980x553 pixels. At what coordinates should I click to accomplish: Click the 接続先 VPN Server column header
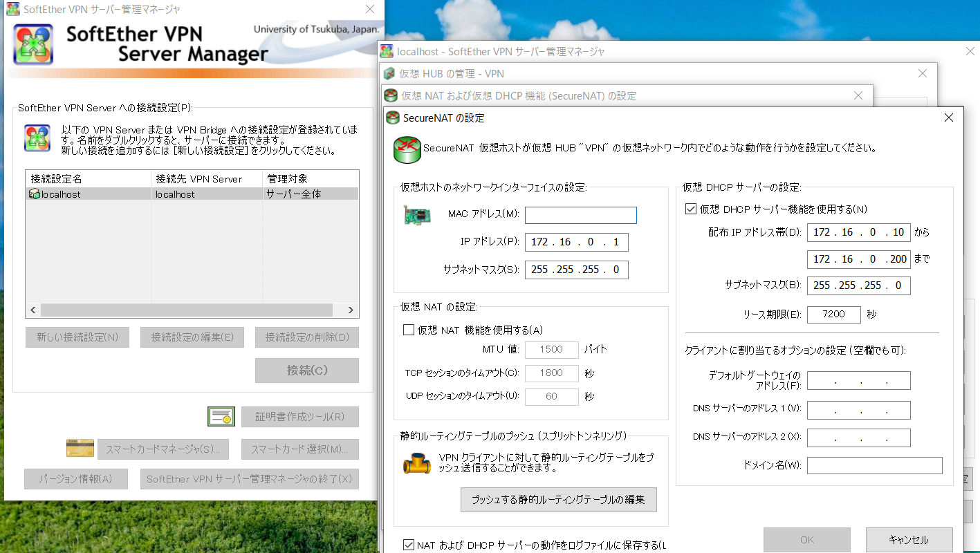pyautogui.click(x=207, y=178)
